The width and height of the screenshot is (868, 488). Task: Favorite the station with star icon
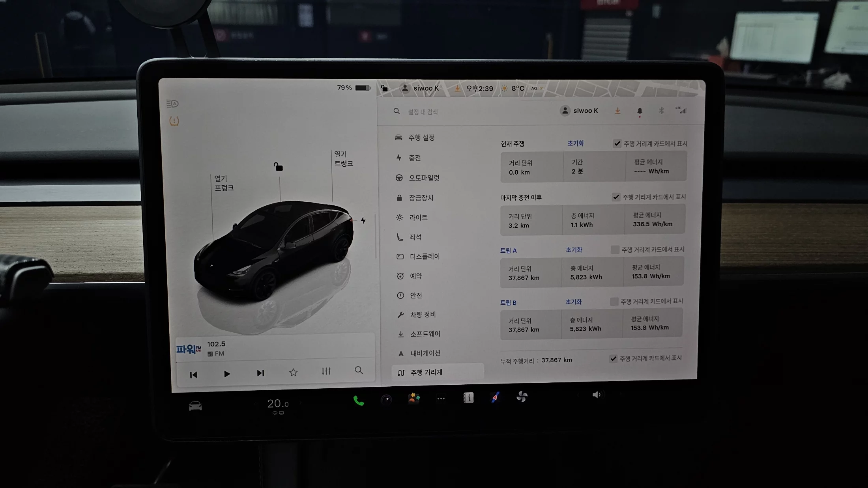(x=293, y=373)
